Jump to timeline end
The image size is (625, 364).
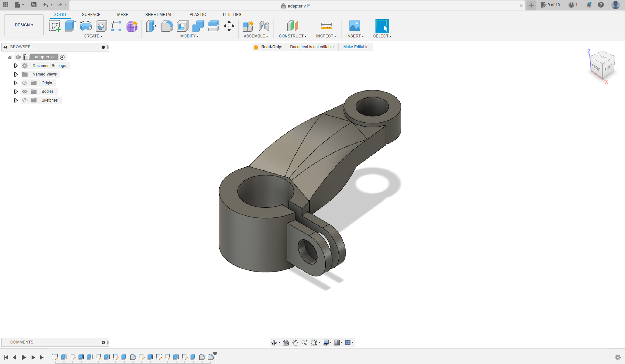click(x=42, y=357)
